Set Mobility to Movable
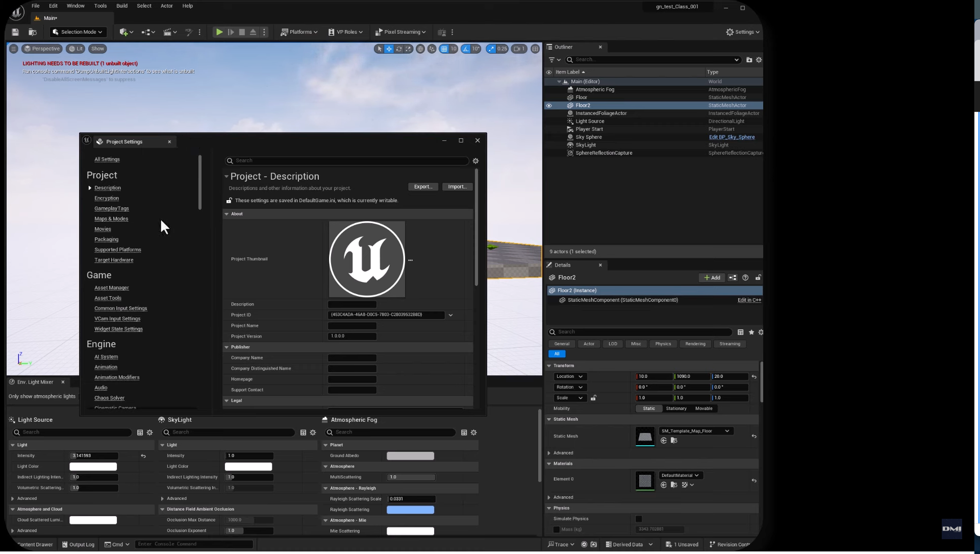The height and width of the screenshot is (554, 980). click(x=703, y=408)
